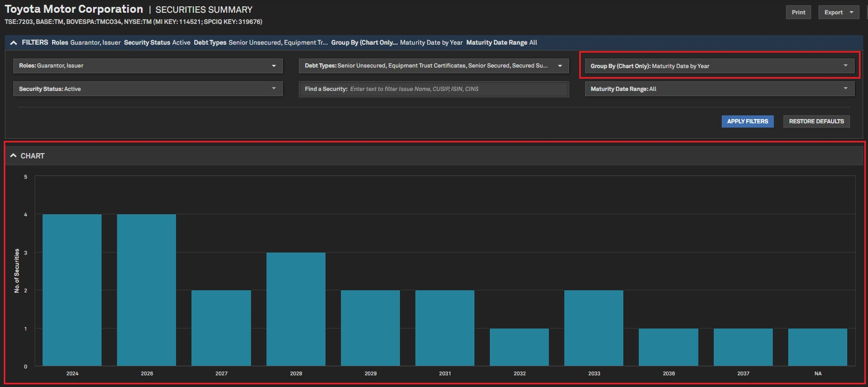This screenshot has height=387, width=868.
Task: Open Group By (Chart Only) dropdown
Action: (719, 66)
